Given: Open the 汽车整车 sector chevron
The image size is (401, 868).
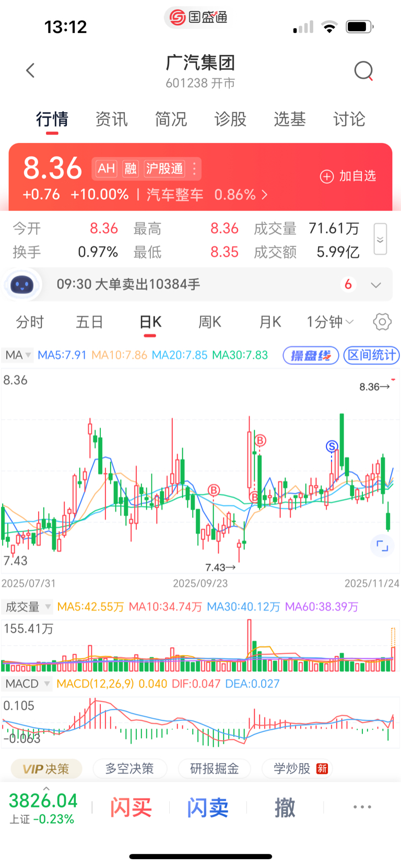Looking at the screenshot, I should [265, 195].
